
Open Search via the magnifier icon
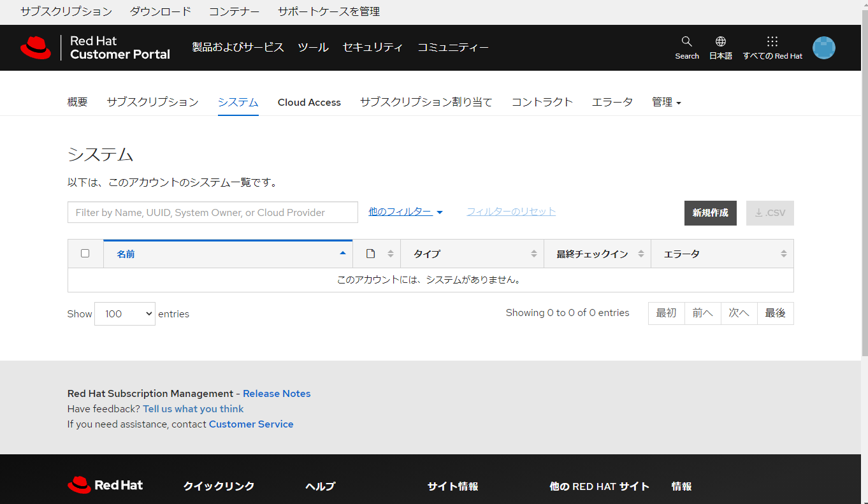tap(686, 47)
